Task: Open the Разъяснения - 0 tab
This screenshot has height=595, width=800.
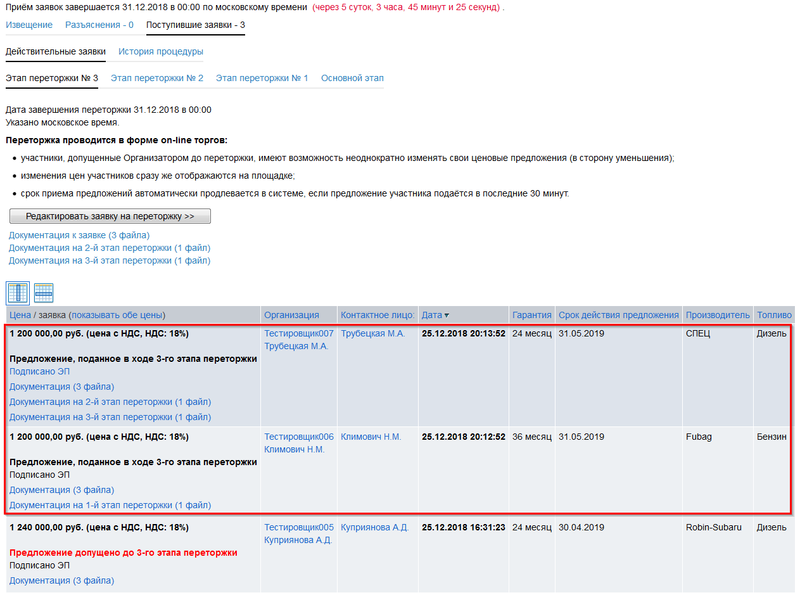Action: coord(99,24)
